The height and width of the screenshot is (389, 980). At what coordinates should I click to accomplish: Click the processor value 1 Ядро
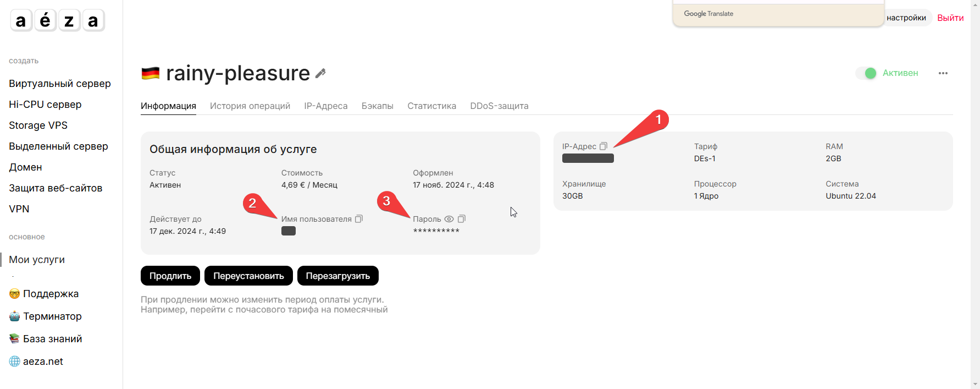point(706,196)
